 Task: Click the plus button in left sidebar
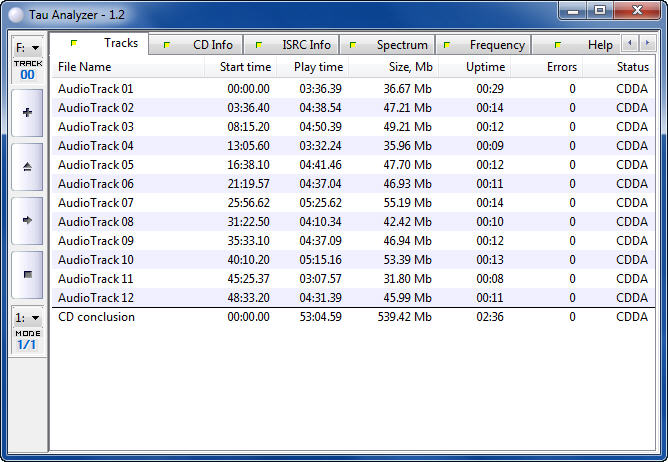[26, 113]
